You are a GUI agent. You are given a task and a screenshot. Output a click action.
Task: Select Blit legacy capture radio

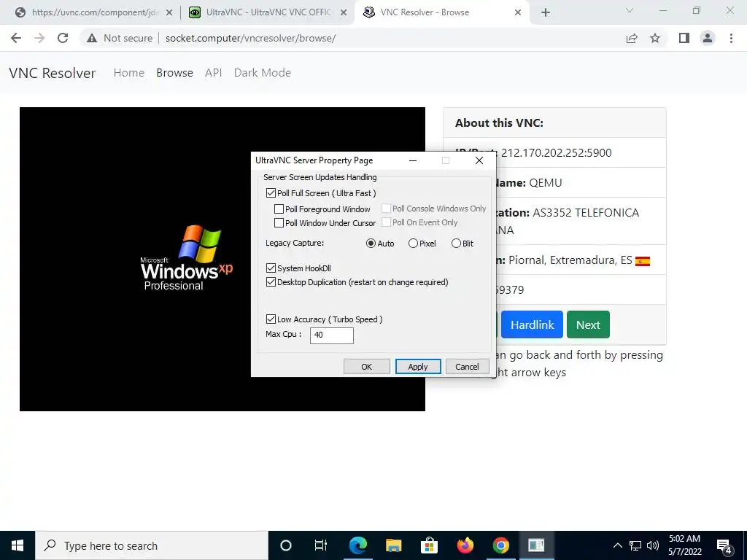pos(456,244)
